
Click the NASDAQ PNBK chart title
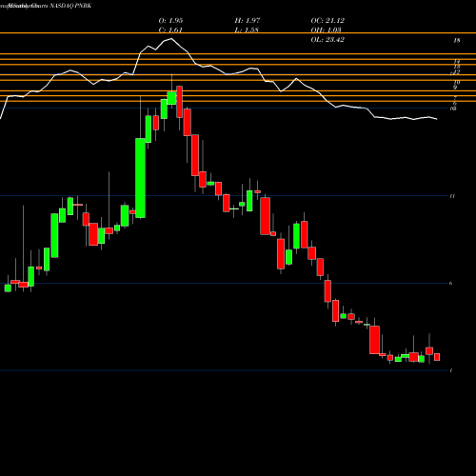coord(70,6)
